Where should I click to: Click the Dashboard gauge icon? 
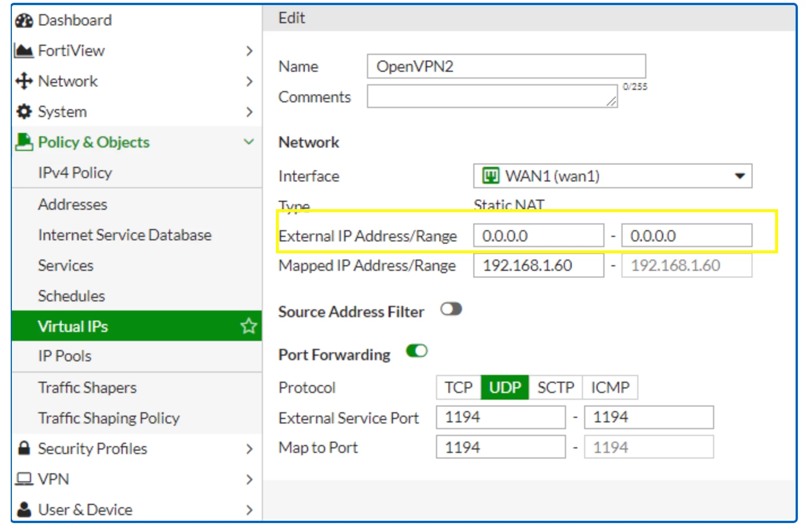point(24,21)
